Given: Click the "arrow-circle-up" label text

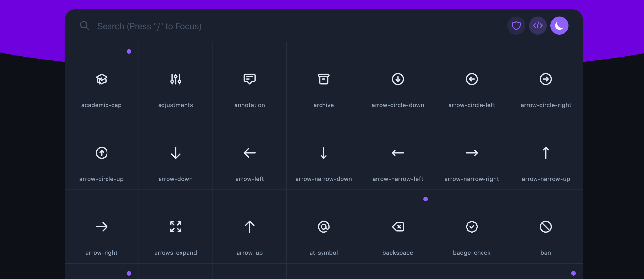Looking at the screenshot, I should click(102, 179).
